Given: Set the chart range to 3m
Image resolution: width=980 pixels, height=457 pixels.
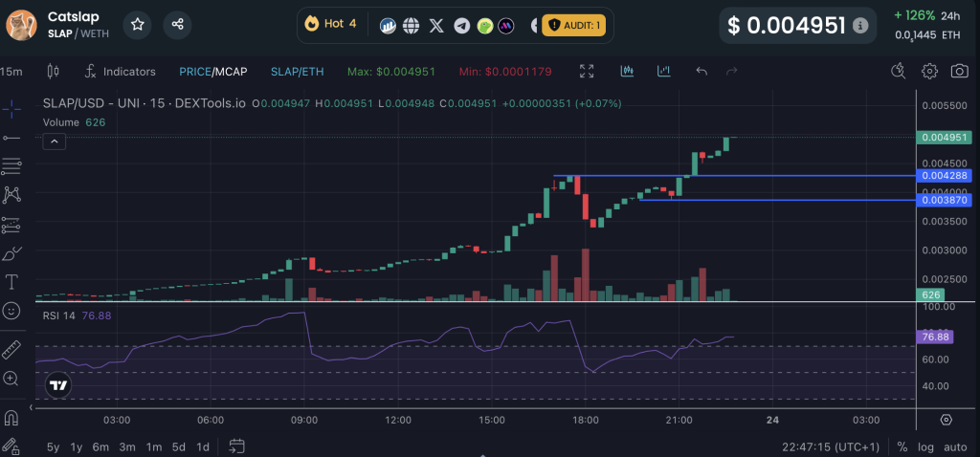Looking at the screenshot, I should 127,447.
